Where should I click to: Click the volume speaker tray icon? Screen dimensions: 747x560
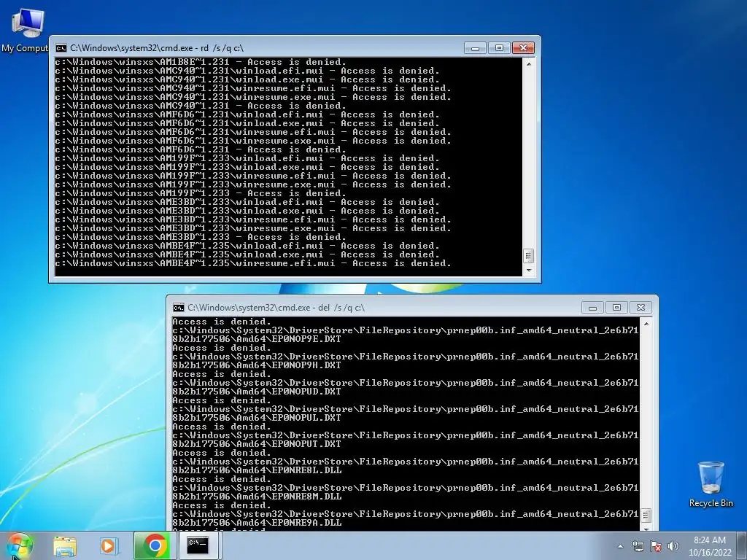click(x=673, y=546)
